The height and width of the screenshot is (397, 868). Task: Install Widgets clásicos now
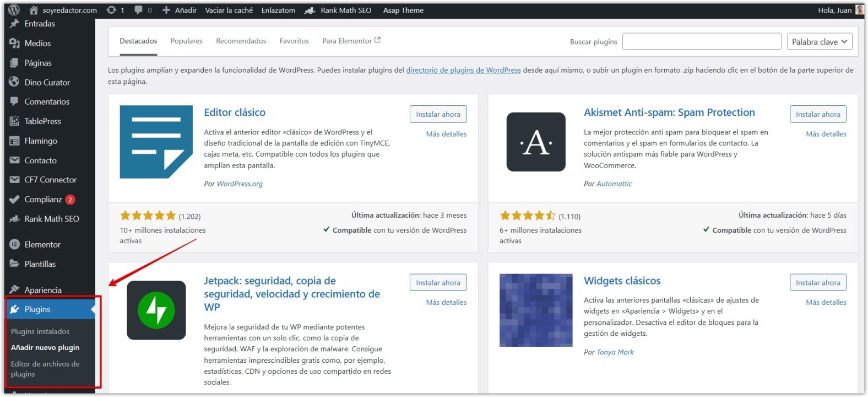[x=818, y=282]
